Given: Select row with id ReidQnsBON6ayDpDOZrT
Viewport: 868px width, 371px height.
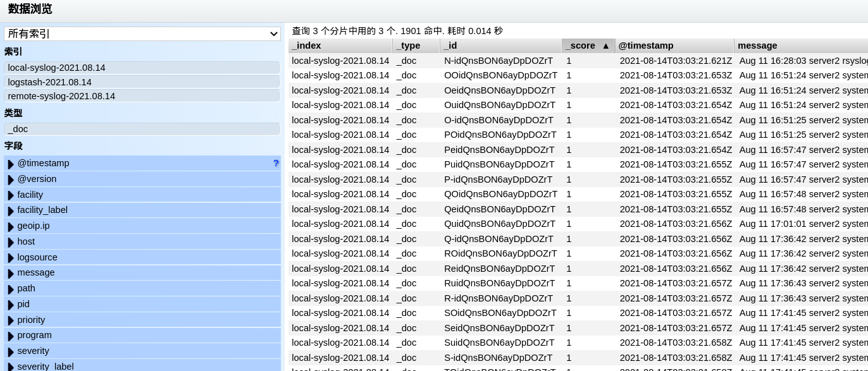Looking at the screenshot, I should pyautogui.click(x=578, y=269).
